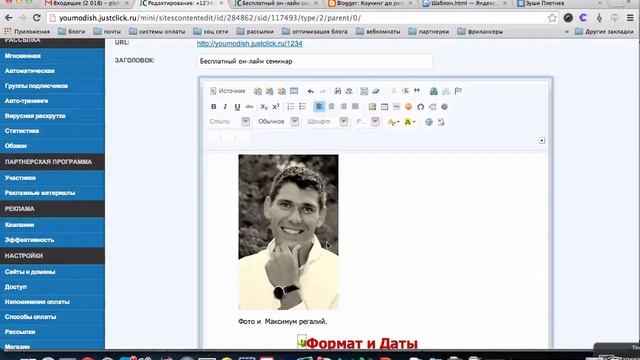Click the Paste from Word icon
This screenshot has width=640, height=360.
(282, 91)
